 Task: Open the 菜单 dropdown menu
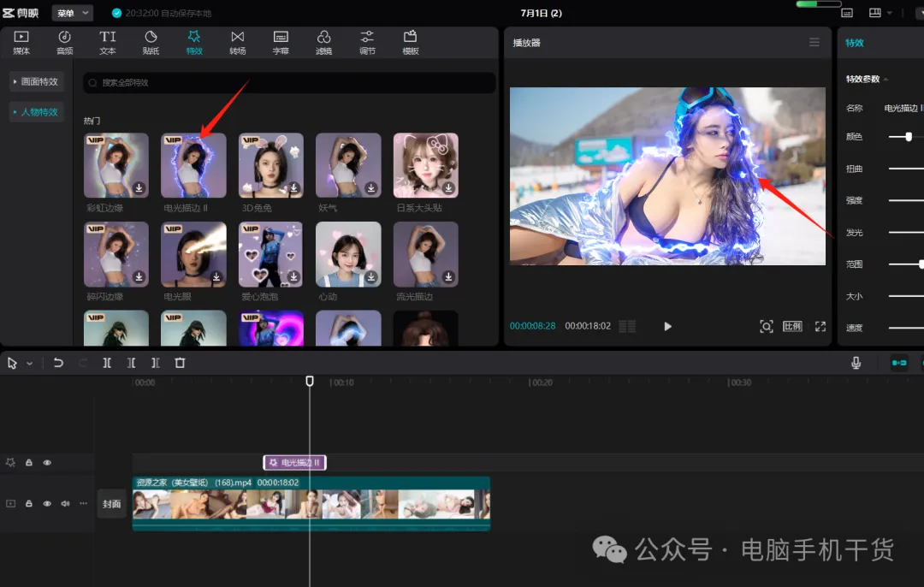pyautogui.click(x=73, y=13)
